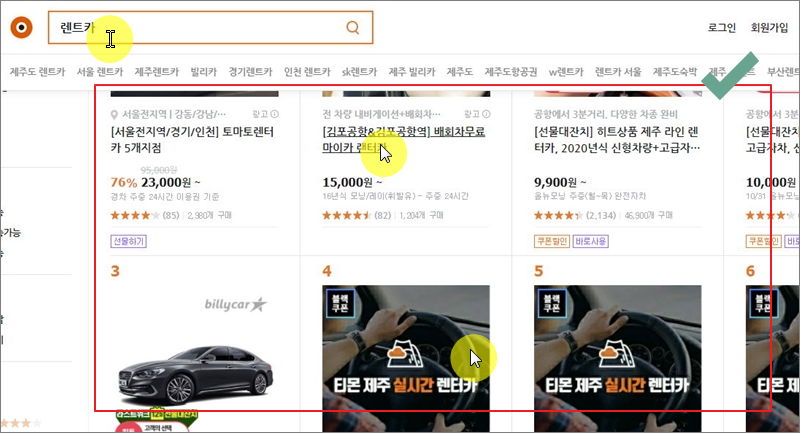Select related keyword 빌리카
Viewport: 800px width, 433px height.
pyautogui.click(x=204, y=72)
